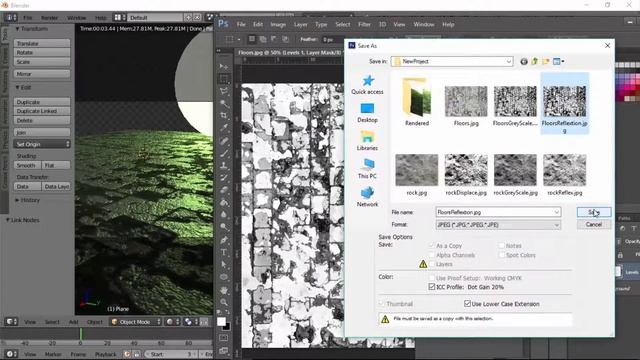Open Network in Save As sidebar
Image resolution: width=640 pixels, height=360 pixels.
pos(367,197)
